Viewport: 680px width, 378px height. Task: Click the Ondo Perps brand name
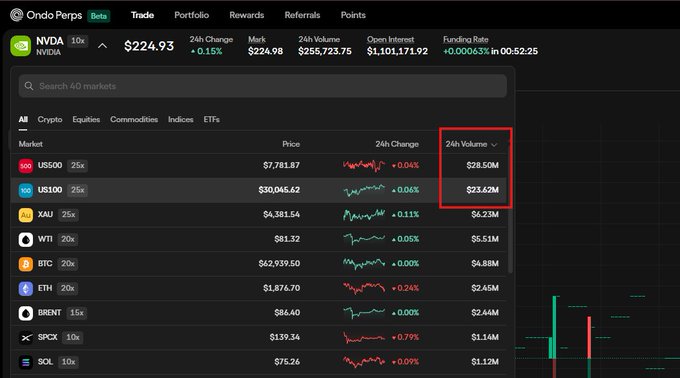pyautogui.click(x=54, y=15)
